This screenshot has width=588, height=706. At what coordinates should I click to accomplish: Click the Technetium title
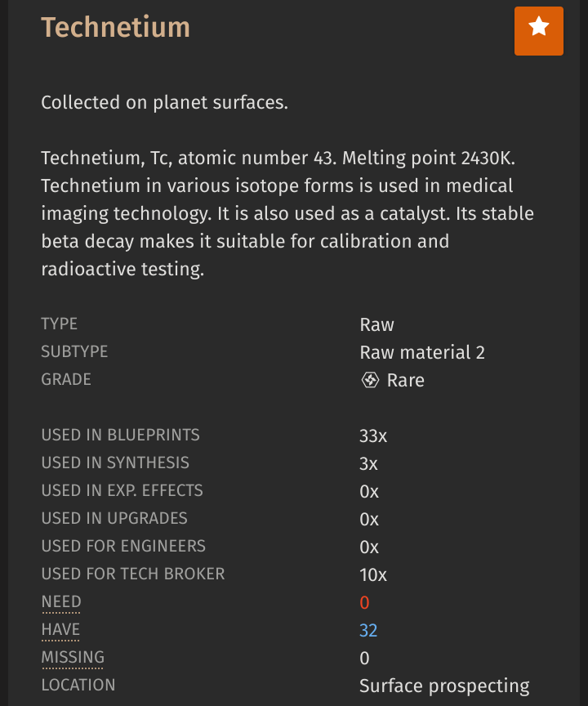point(116,28)
